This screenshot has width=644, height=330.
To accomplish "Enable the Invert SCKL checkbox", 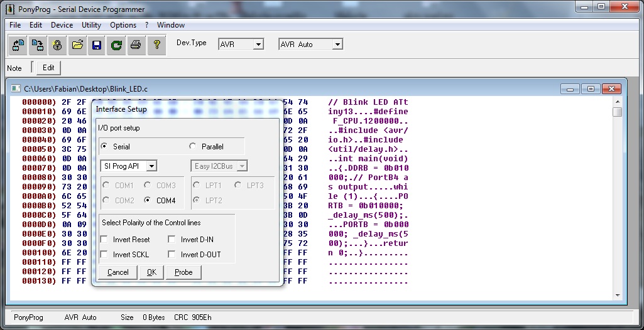I will click(x=104, y=255).
